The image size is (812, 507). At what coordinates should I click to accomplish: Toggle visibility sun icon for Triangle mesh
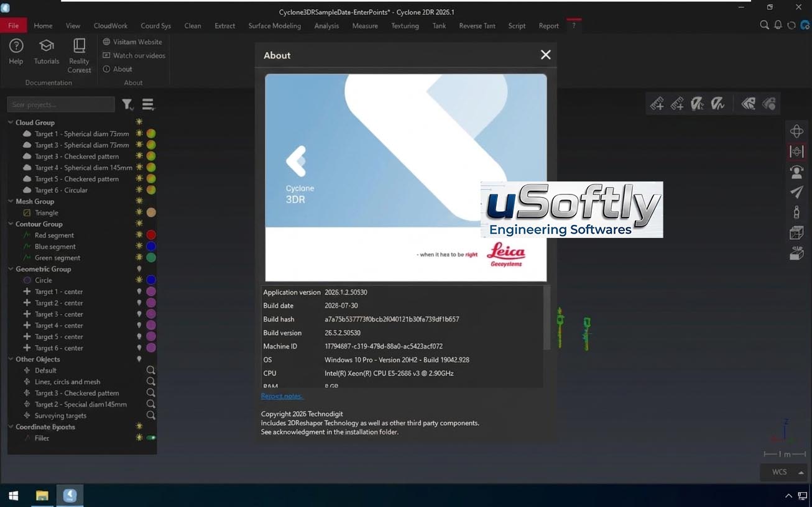(x=139, y=212)
